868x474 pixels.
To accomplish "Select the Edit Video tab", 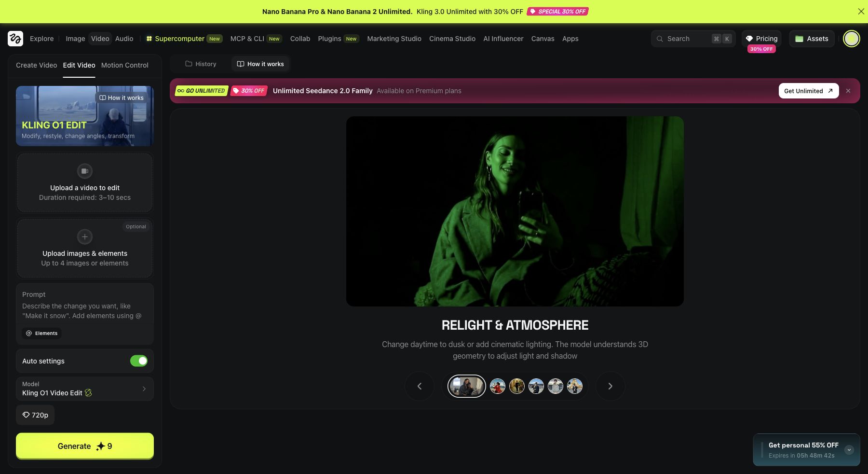I will (79, 65).
